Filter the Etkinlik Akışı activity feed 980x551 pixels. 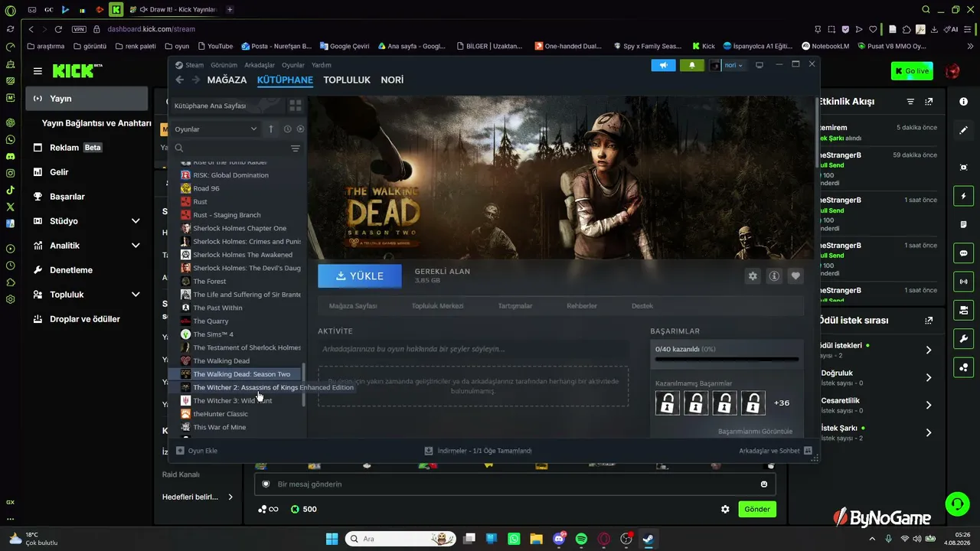910,102
